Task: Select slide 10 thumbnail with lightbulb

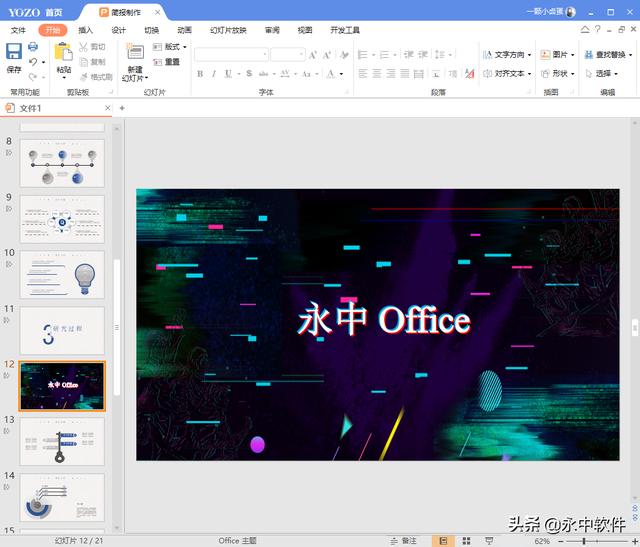Action: [x=62, y=275]
